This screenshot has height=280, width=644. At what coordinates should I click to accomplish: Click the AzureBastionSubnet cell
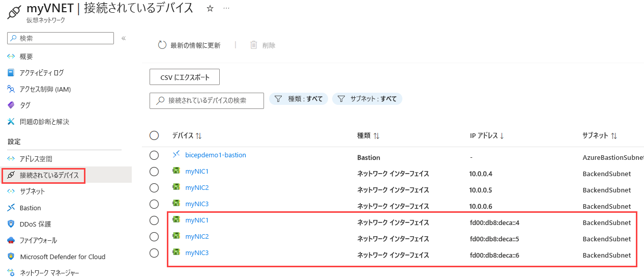pyautogui.click(x=613, y=157)
